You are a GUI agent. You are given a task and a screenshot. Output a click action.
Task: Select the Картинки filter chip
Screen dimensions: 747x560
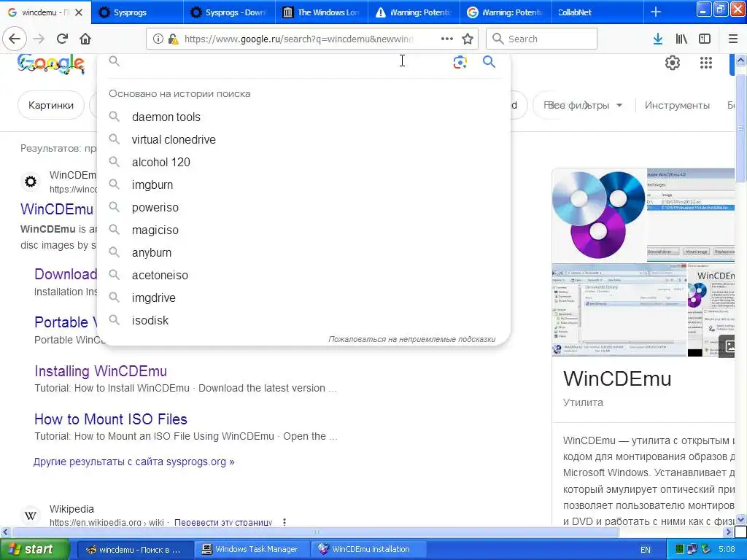pyautogui.click(x=51, y=105)
